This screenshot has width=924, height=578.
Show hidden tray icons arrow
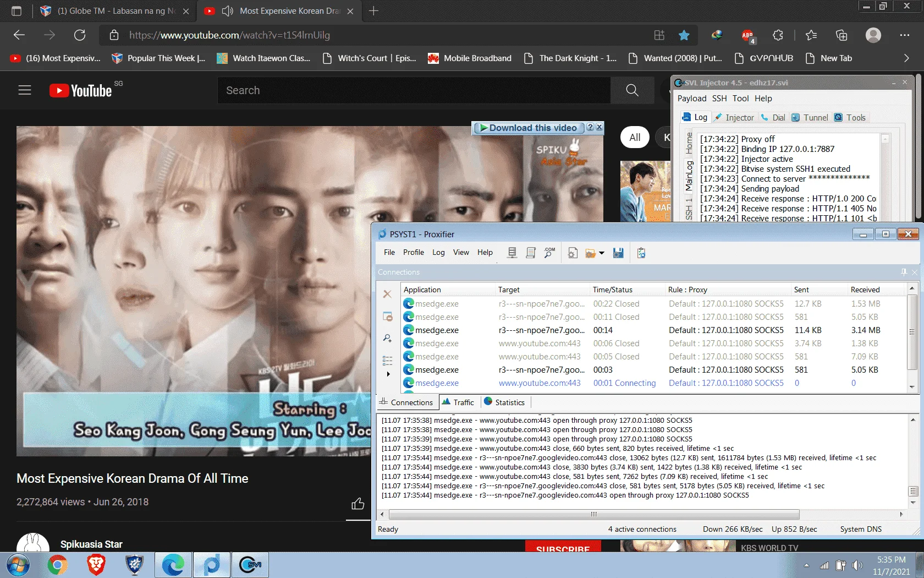[806, 565]
